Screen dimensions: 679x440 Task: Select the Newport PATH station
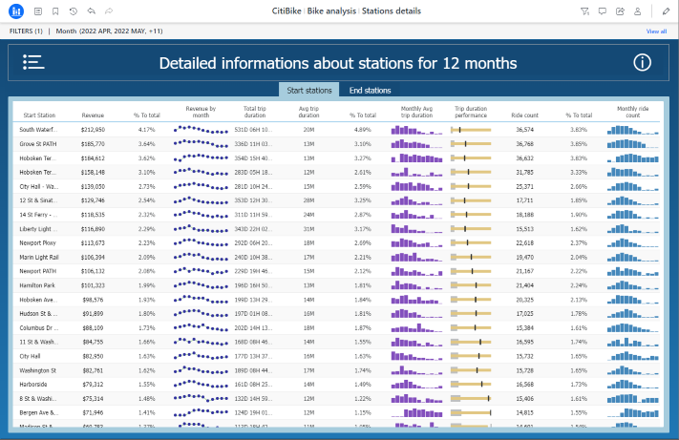click(38, 271)
